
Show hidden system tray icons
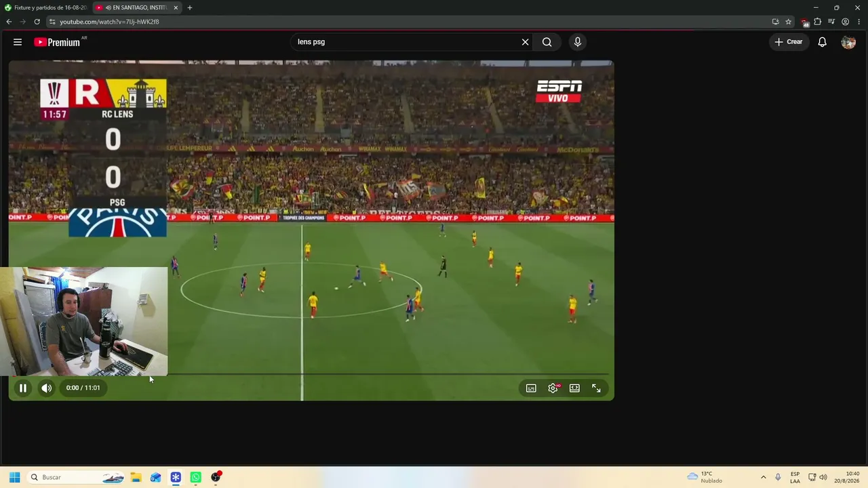(763, 477)
